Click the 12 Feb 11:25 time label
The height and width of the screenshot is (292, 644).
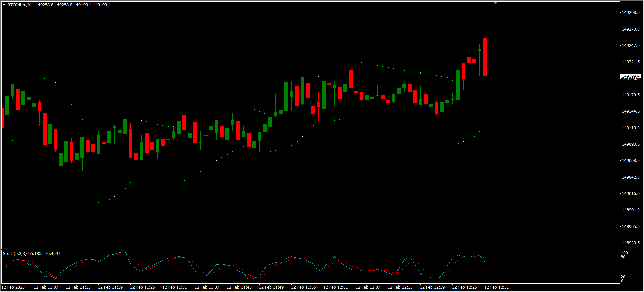(143, 287)
